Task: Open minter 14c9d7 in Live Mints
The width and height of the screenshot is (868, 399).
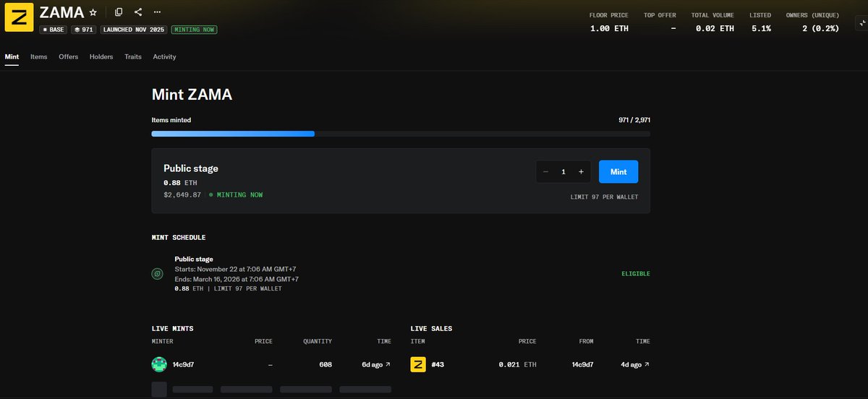Action: click(184, 365)
